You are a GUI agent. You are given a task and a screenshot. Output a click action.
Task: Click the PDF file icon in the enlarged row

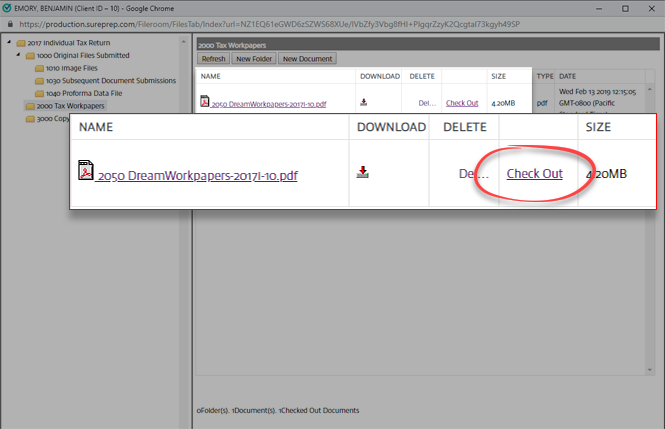pyautogui.click(x=86, y=171)
